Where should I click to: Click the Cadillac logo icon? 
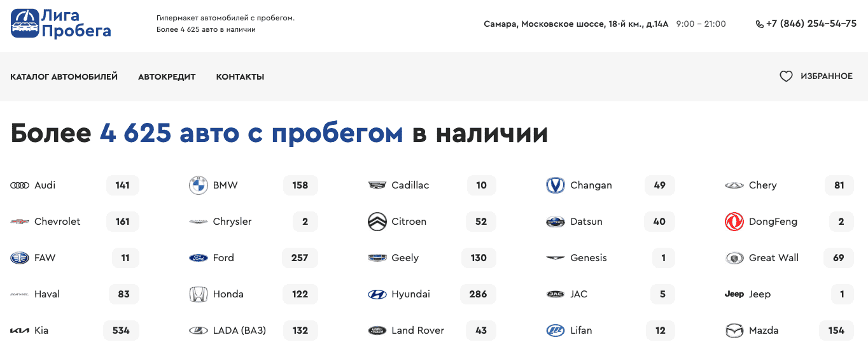[x=377, y=185]
